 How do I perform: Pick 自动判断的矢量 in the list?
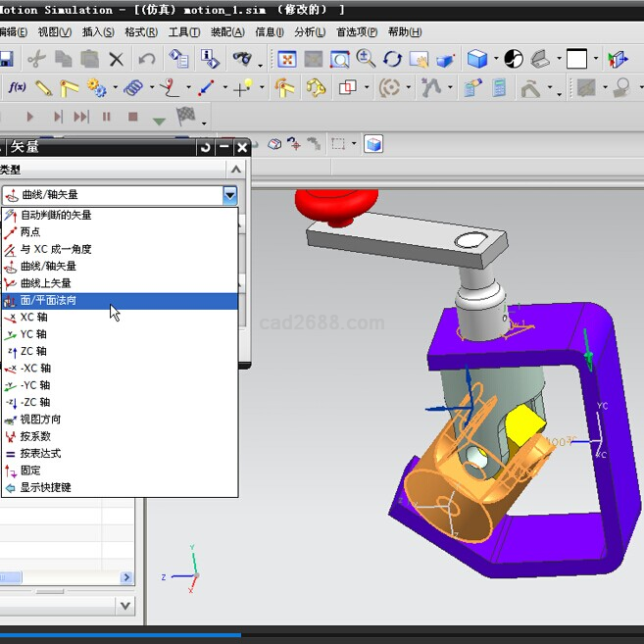(56, 216)
